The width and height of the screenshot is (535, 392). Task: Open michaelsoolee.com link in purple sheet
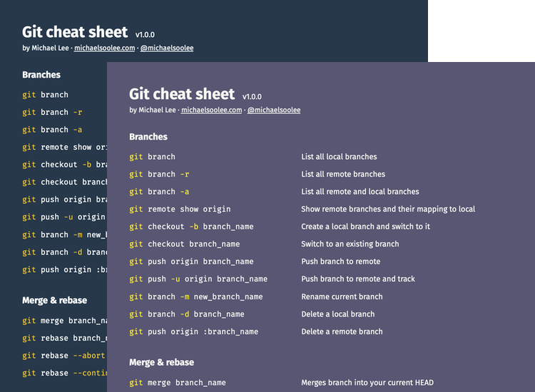(x=211, y=110)
